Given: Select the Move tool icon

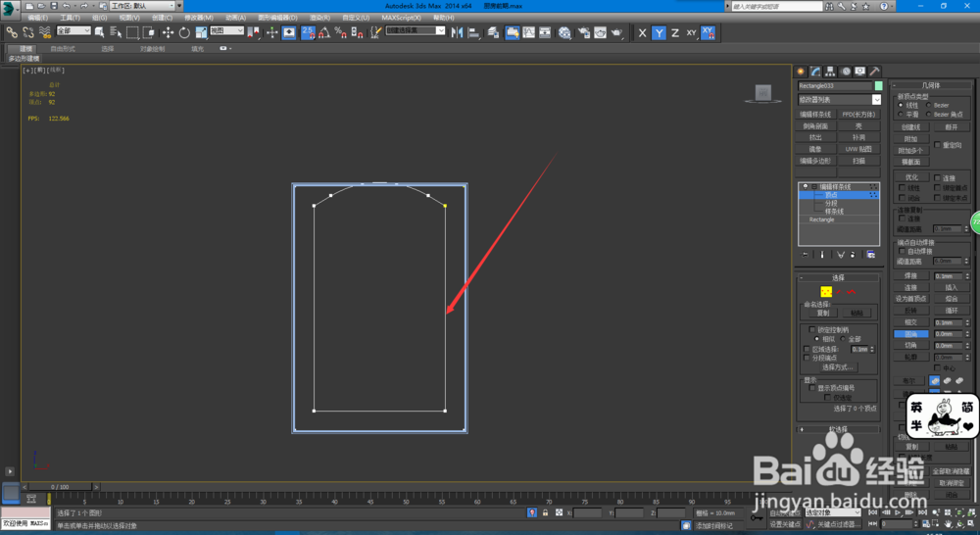Looking at the screenshot, I should (168, 32).
